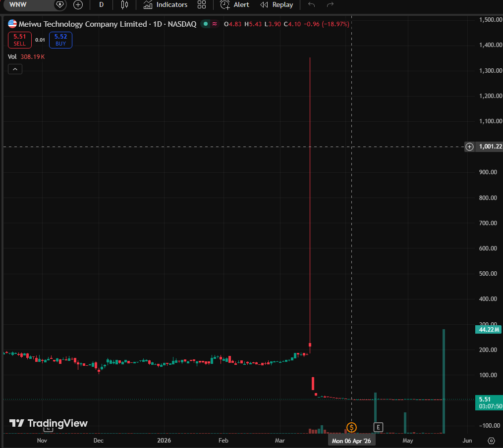The height and width of the screenshot is (448, 503).
Task: Open the dividend marker dollar icon
Action: point(351,428)
